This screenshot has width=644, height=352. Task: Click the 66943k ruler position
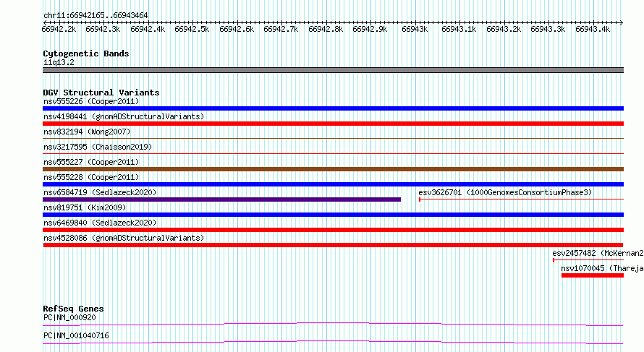coord(415,29)
